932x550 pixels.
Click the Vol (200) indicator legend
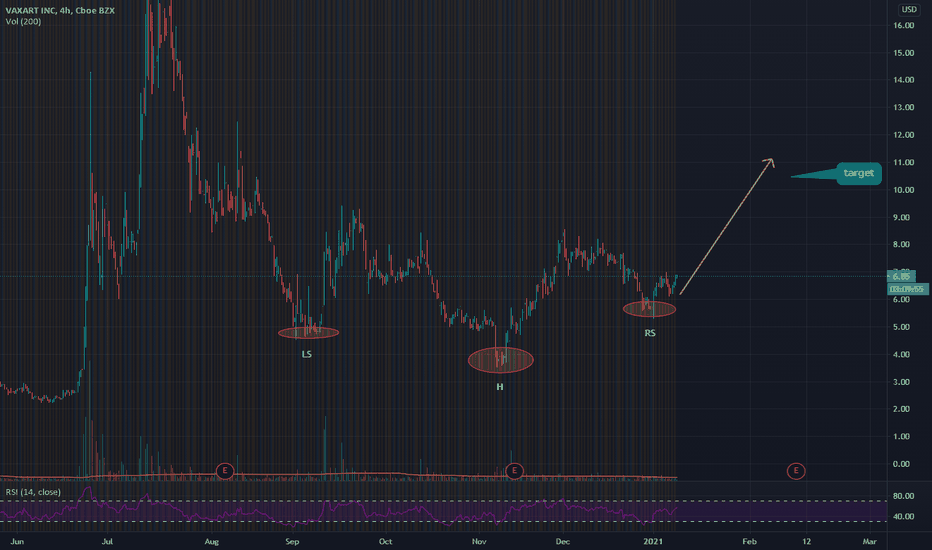coord(23,21)
